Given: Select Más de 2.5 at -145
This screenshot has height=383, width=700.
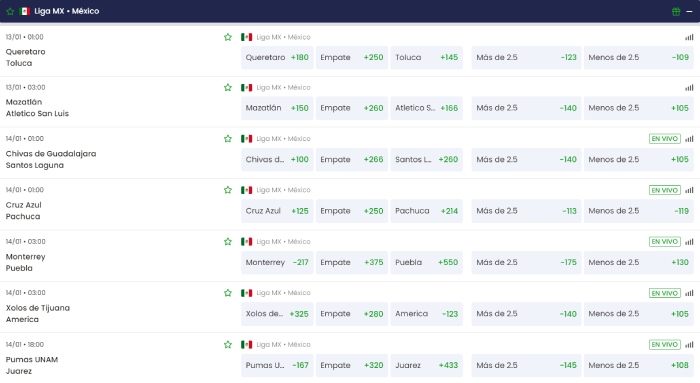Looking at the screenshot, I should (x=526, y=365).
